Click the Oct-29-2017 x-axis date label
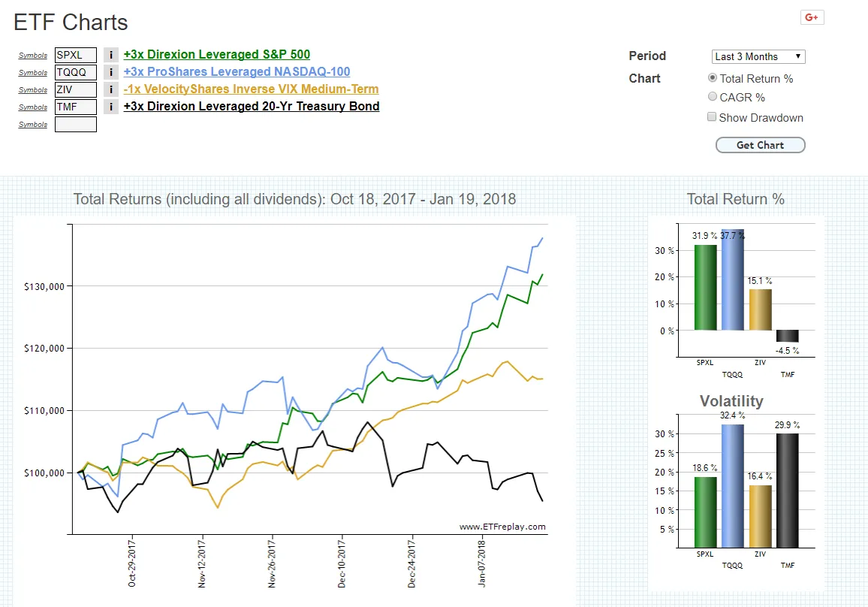Screen dimensions: 868x607 click(x=131, y=563)
